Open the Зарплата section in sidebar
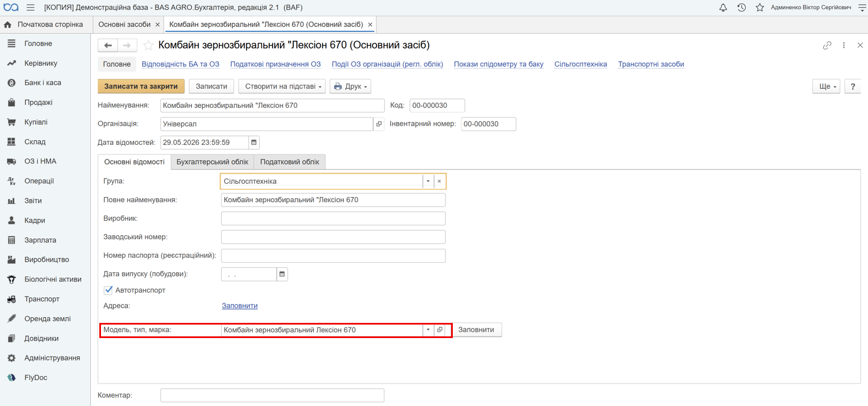This screenshot has height=406, width=868. [x=40, y=240]
